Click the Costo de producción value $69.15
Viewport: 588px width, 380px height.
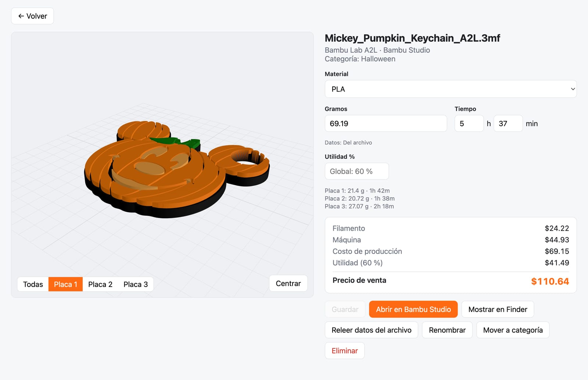(x=557, y=251)
